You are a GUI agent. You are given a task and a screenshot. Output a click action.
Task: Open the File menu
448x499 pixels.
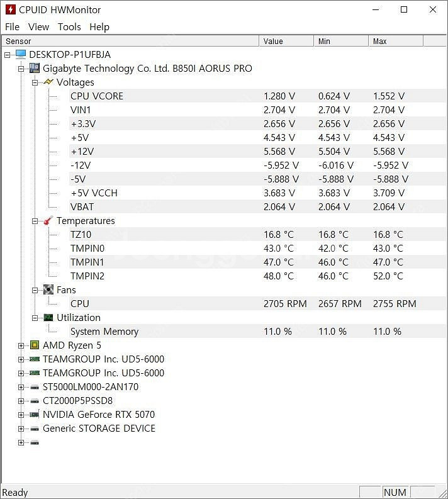(x=12, y=26)
